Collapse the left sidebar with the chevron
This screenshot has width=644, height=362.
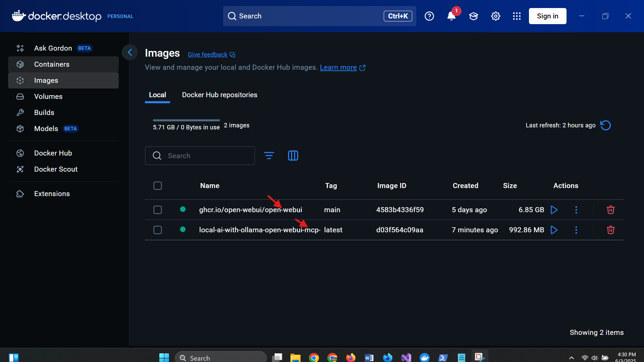(x=130, y=52)
